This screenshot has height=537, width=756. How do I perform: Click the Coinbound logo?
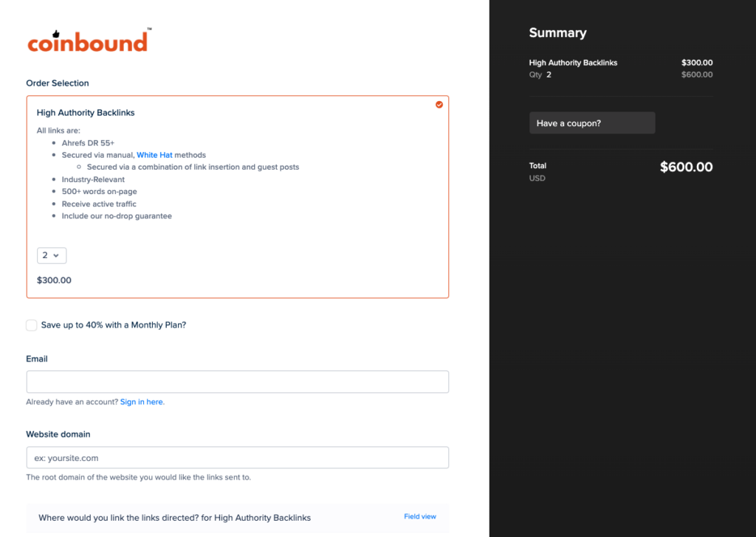[89, 41]
